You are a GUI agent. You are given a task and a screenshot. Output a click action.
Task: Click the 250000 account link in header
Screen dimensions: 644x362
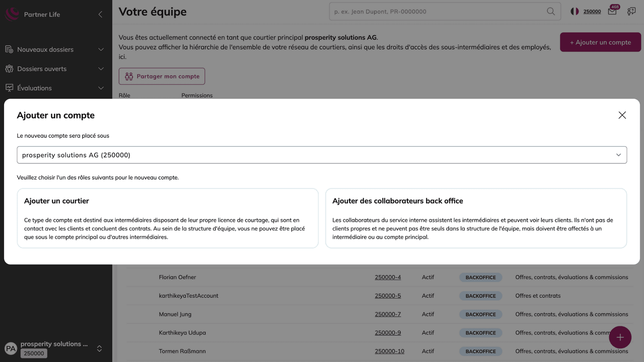click(x=592, y=11)
